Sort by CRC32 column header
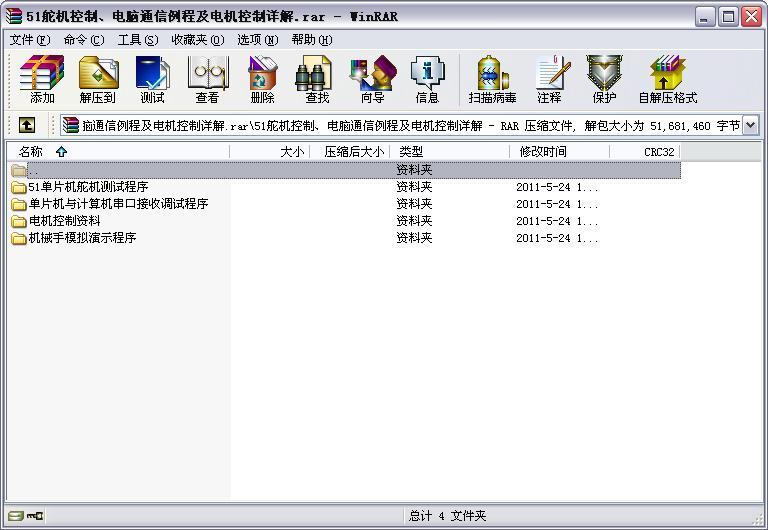This screenshot has width=768, height=530. pyautogui.click(x=645, y=152)
